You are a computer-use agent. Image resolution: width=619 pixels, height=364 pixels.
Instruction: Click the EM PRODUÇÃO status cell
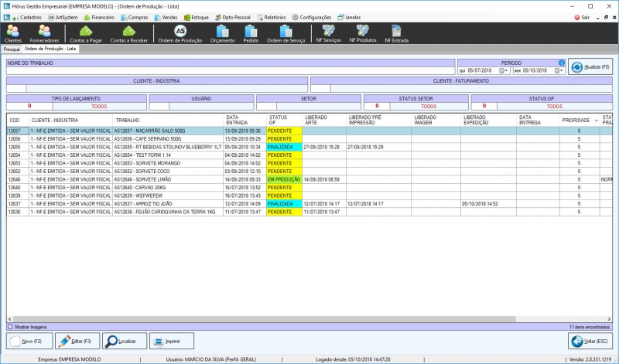tap(284, 179)
